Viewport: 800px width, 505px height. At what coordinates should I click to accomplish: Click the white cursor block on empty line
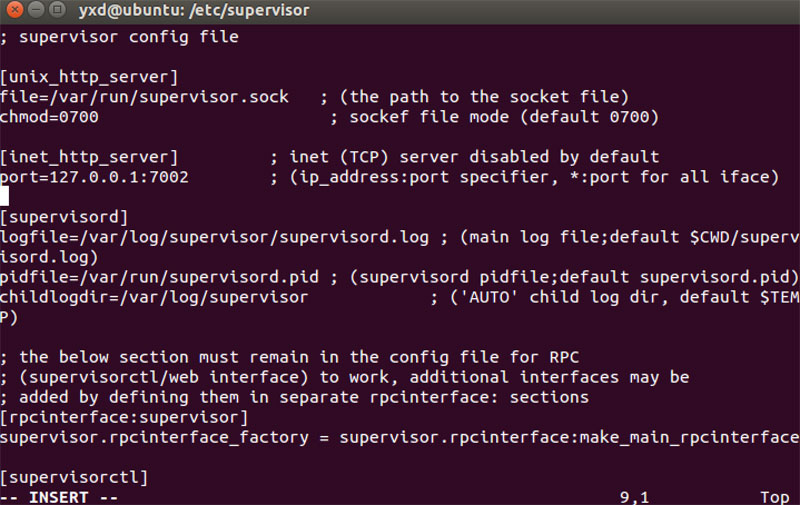5,196
